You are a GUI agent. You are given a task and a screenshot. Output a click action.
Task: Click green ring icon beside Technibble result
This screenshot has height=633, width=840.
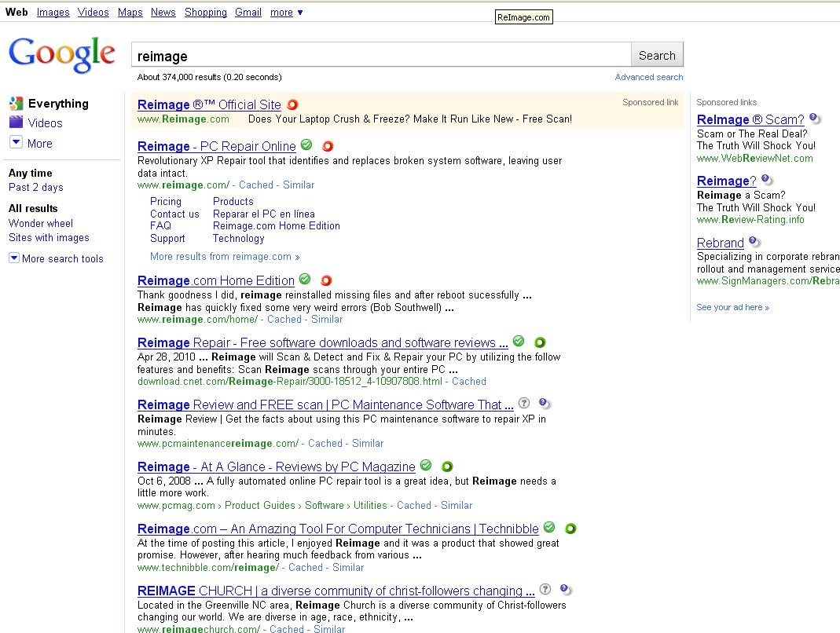pos(570,529)
